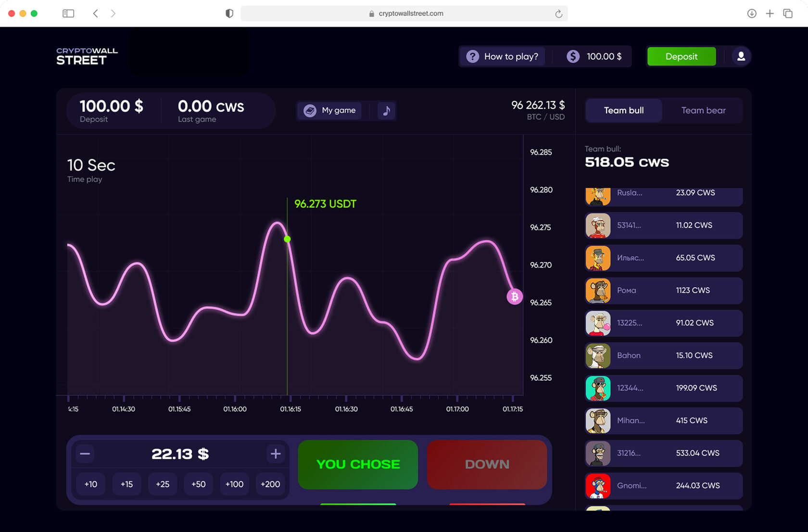The width and height of the screenshot is (808, 532).
Task: Add +15 to the bet
Action: pyautogui.click(x=126, y=484)
